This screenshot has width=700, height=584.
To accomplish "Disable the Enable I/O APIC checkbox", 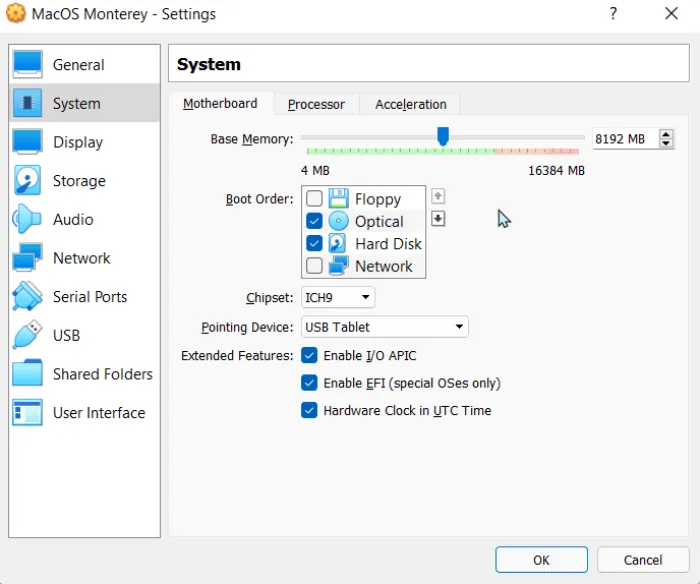I will [310, 356].
